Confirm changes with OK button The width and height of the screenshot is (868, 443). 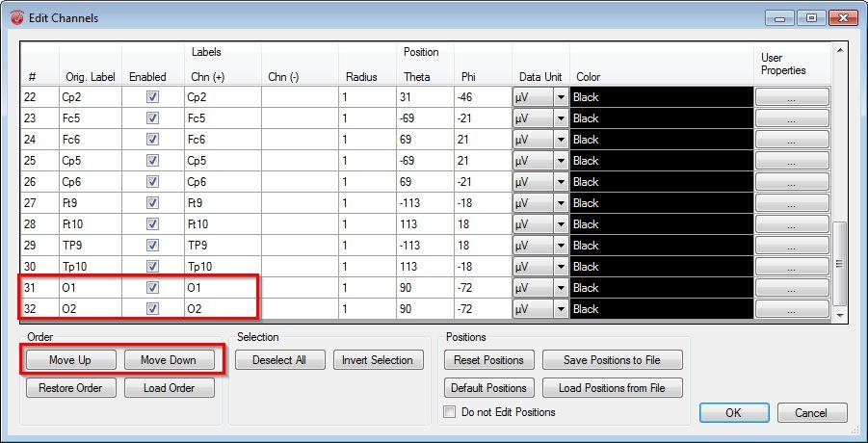(x=734, y=412)
